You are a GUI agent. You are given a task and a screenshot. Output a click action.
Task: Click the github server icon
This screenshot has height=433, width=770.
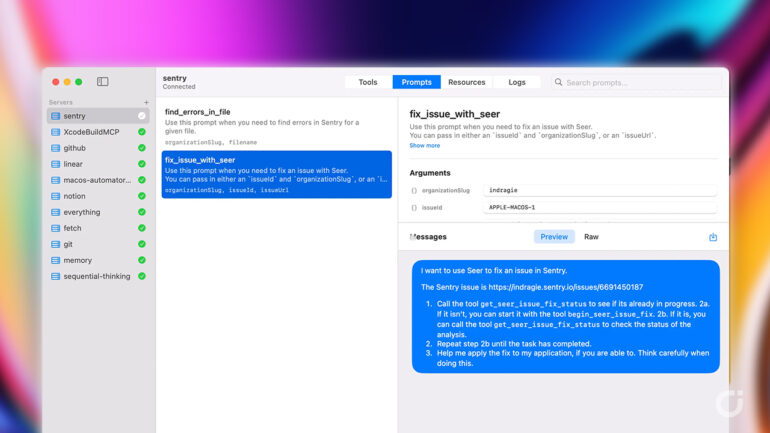[x=56, y=148]
